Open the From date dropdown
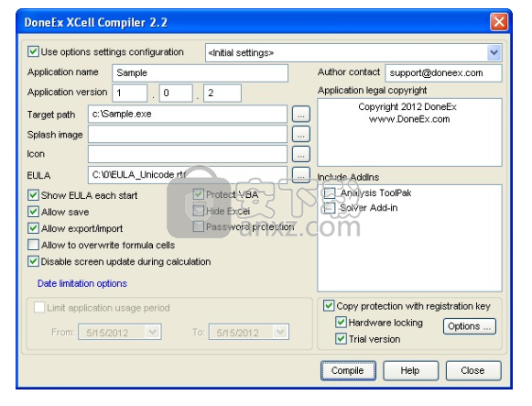This screenshot has height=406, width=532. click(153, 332)
